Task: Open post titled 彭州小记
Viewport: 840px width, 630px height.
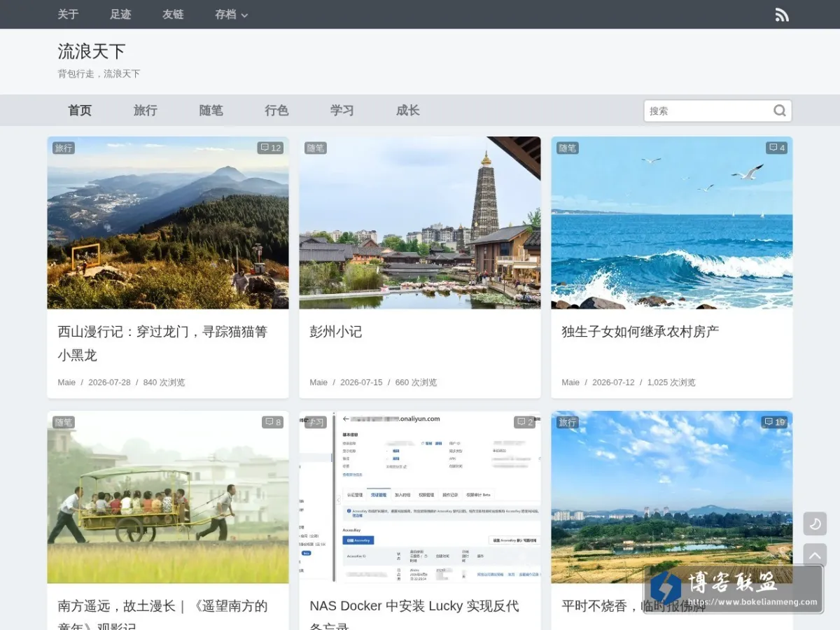Action: [336, 332]
